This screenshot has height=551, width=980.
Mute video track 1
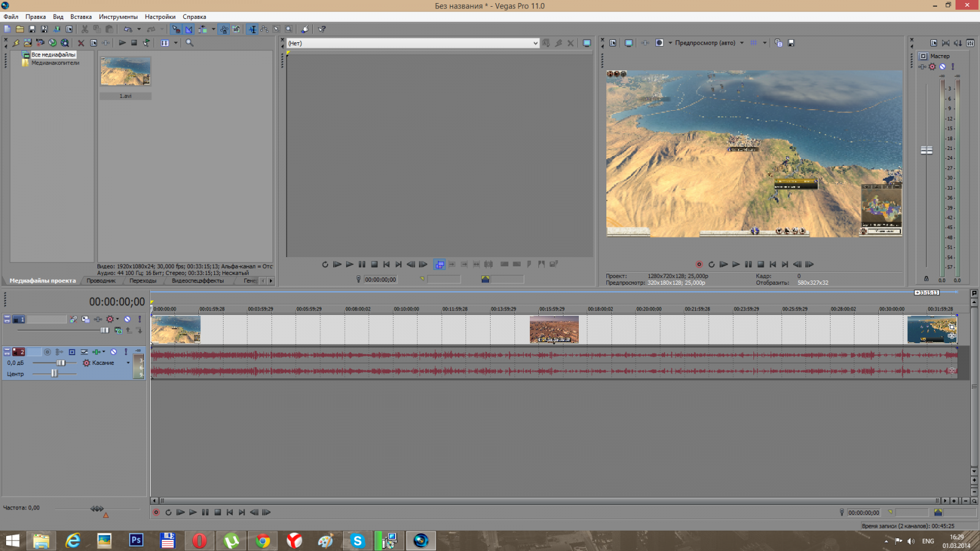(127, 319)
